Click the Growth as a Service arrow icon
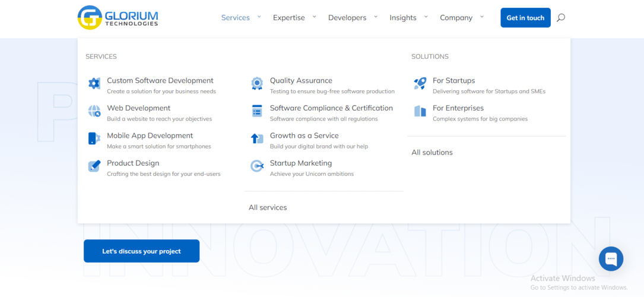 [x=256, y=138]
